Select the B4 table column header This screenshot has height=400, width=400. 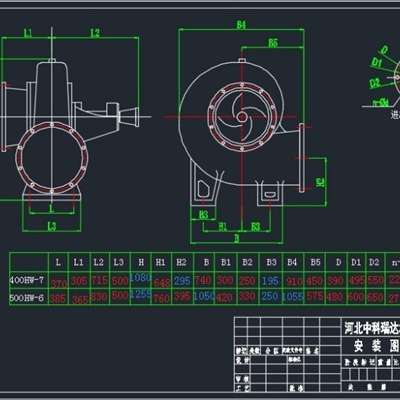point(292,263)
